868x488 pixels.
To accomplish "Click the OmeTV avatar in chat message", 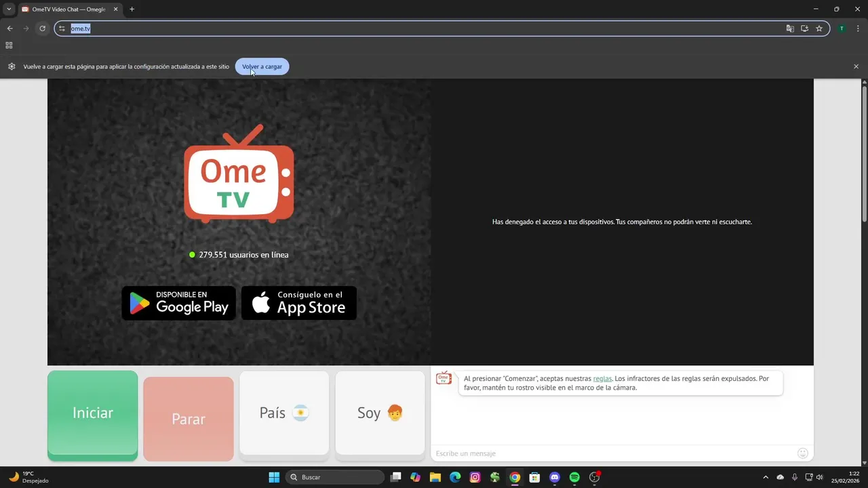I will (443, 378).
